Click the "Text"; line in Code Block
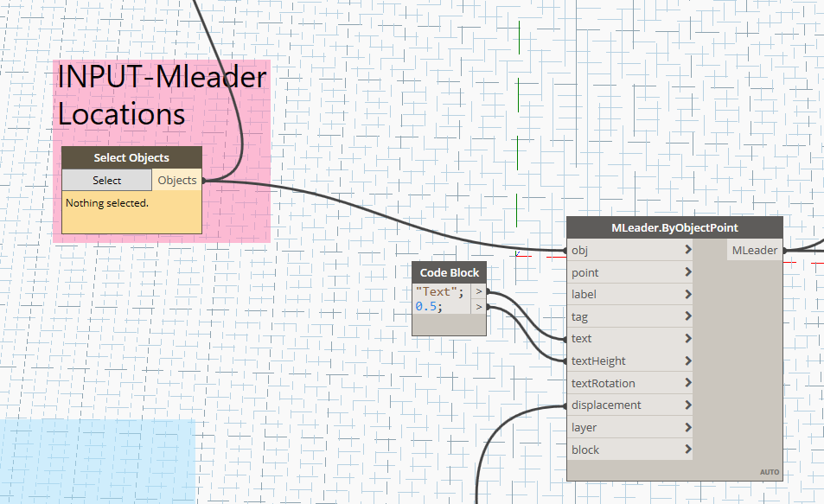Image resolution: width=824 pixels, height=504 pixels. coord(440,291)
